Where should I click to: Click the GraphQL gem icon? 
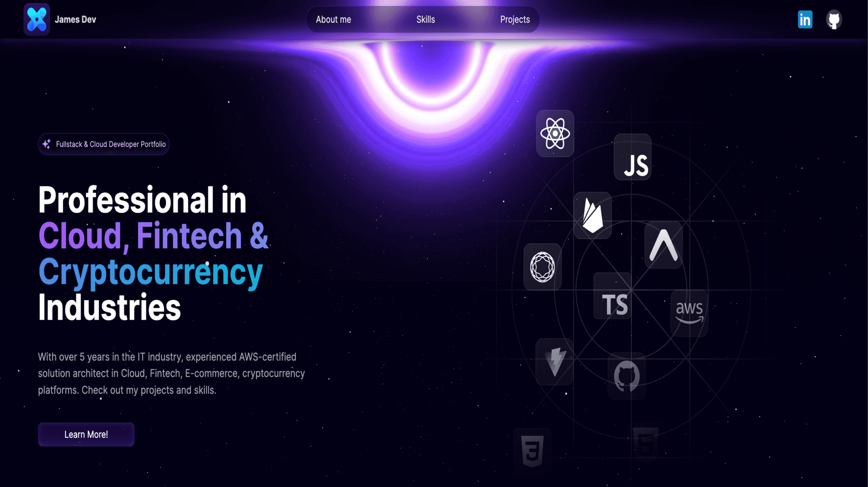pos(541,266)
